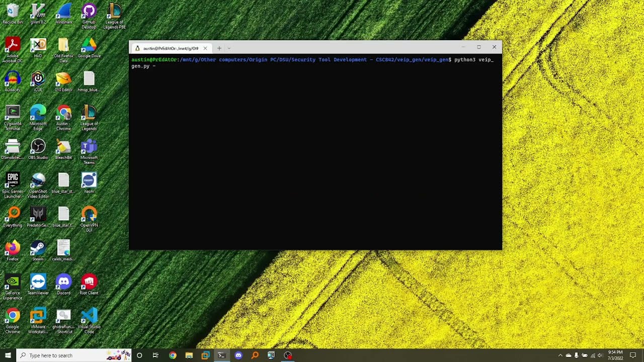Launch Visual Studio Code desktop icon
This screenshot has height=362, width=644.
89,321
